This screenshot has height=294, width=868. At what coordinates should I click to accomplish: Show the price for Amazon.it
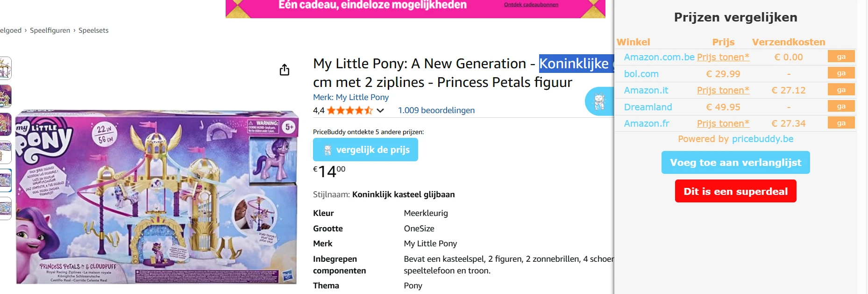coord(723,90)
